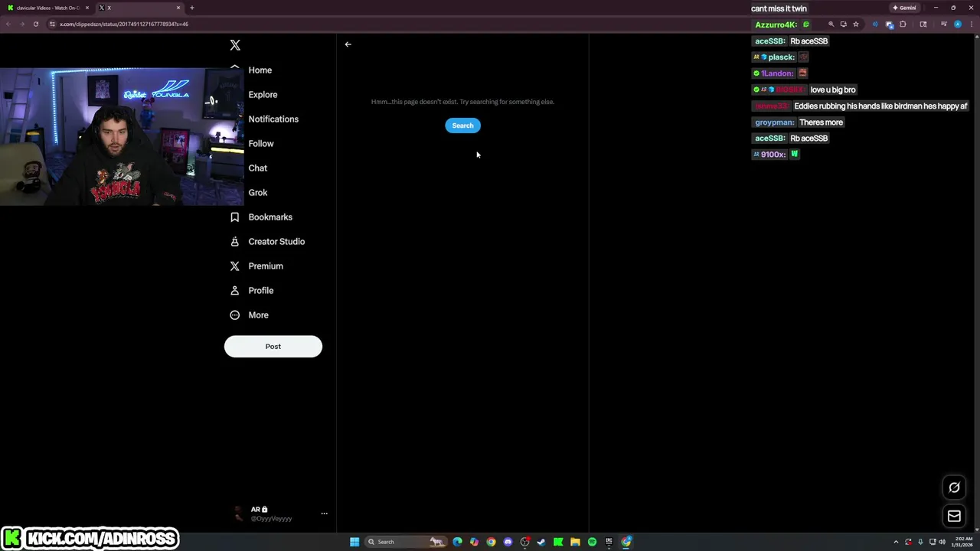Viewport: 980px width, 551px height.
Task: Open the AR account profile avatar
Action: (x=239, y=514)
